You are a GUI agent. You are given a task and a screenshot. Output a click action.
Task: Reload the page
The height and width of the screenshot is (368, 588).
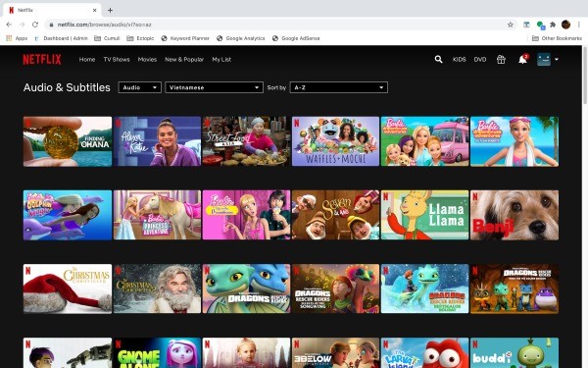coord(35,25)
